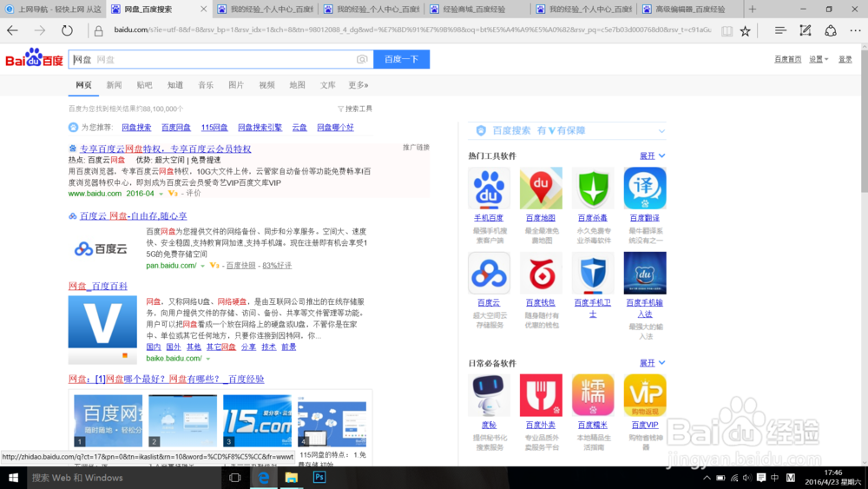Screen dimensions: 868x489
Task: Open the 百度杀毒 shield icon
Action: coord(593,188)
